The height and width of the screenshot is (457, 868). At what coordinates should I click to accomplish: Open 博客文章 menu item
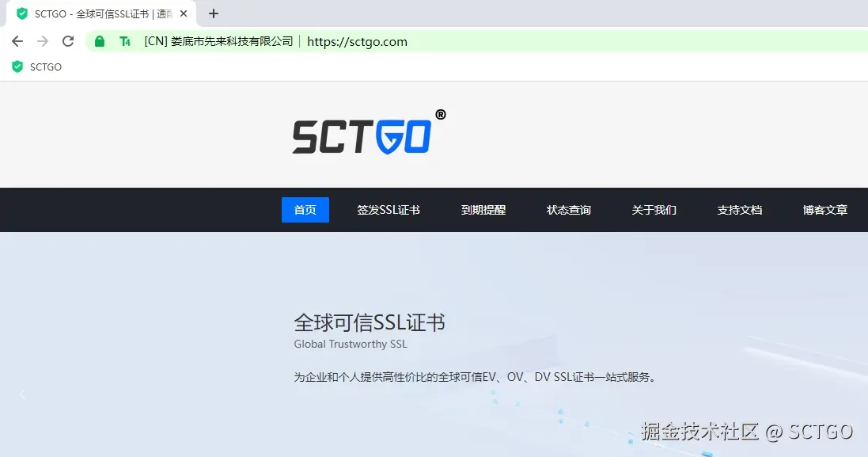824,210
